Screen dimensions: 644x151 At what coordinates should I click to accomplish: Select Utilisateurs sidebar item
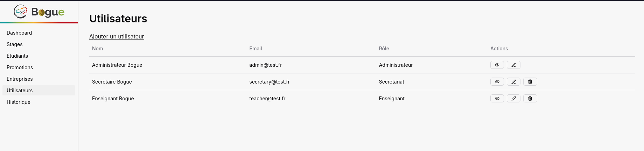point(20,91)
